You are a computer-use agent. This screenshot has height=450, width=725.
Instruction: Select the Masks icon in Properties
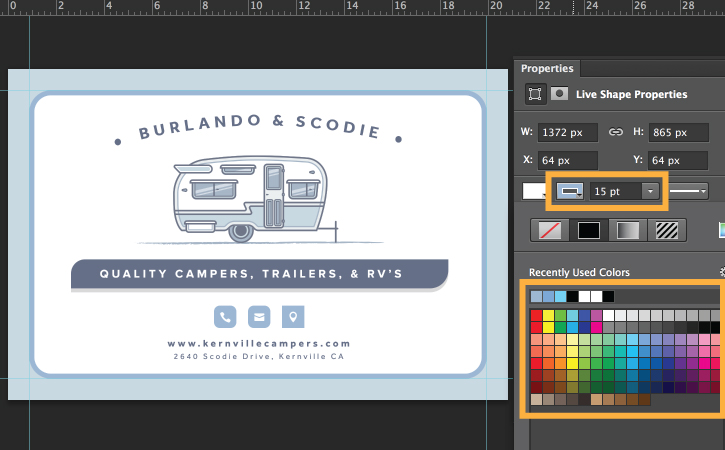pos(559,94)
